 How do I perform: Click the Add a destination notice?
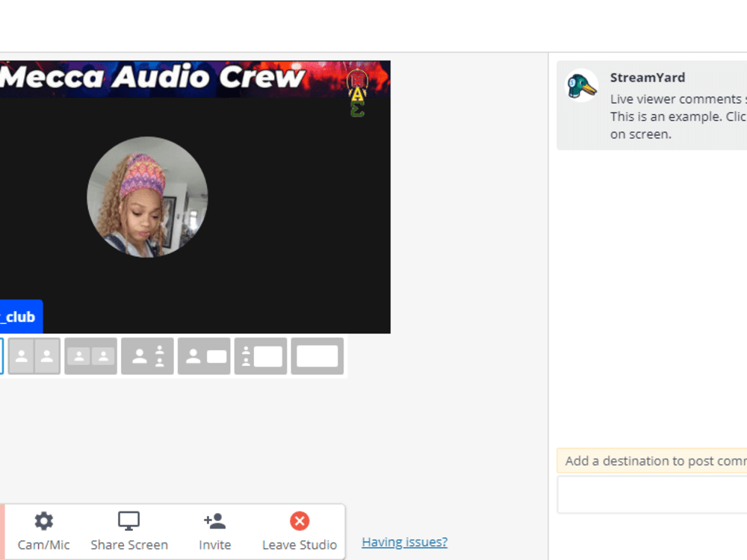pyautogui.click(x=652, y=461)
